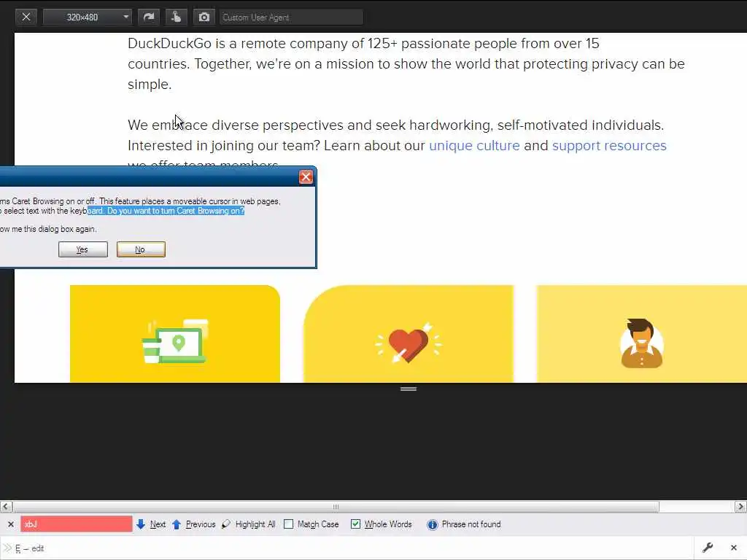Enable the Match Case checkbox
The width and height of the screenshot is (747, 560).
[289, 524]
